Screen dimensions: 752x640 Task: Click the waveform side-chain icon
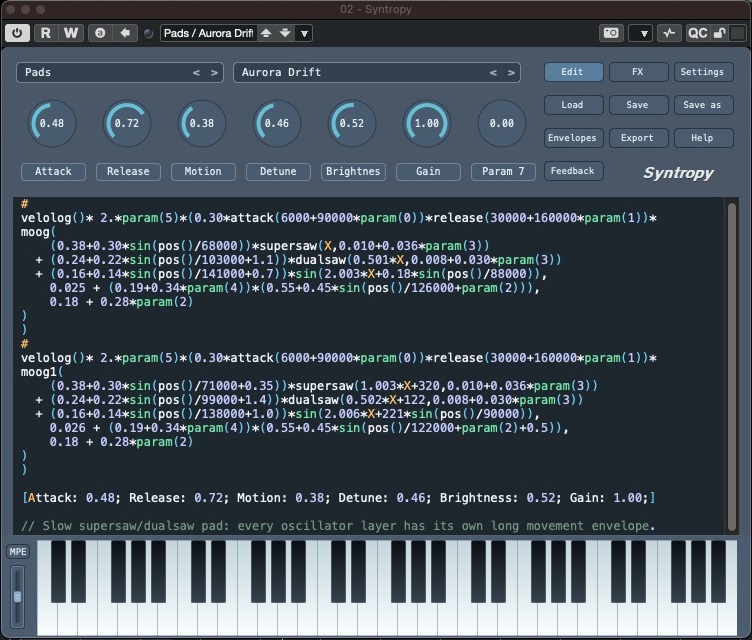click(669, 33)
